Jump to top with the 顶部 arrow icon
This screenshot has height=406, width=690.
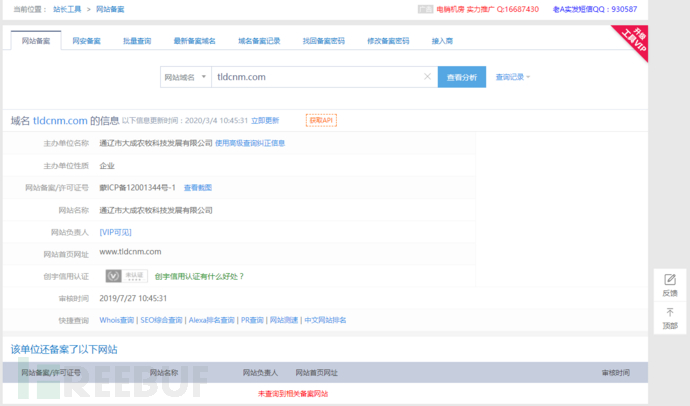pos(670,312)
